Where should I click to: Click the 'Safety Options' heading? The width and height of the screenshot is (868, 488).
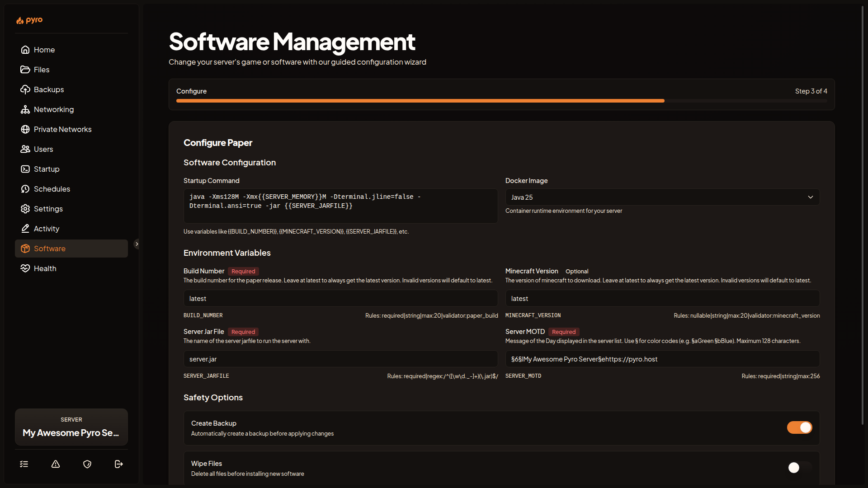pos(213,398)
